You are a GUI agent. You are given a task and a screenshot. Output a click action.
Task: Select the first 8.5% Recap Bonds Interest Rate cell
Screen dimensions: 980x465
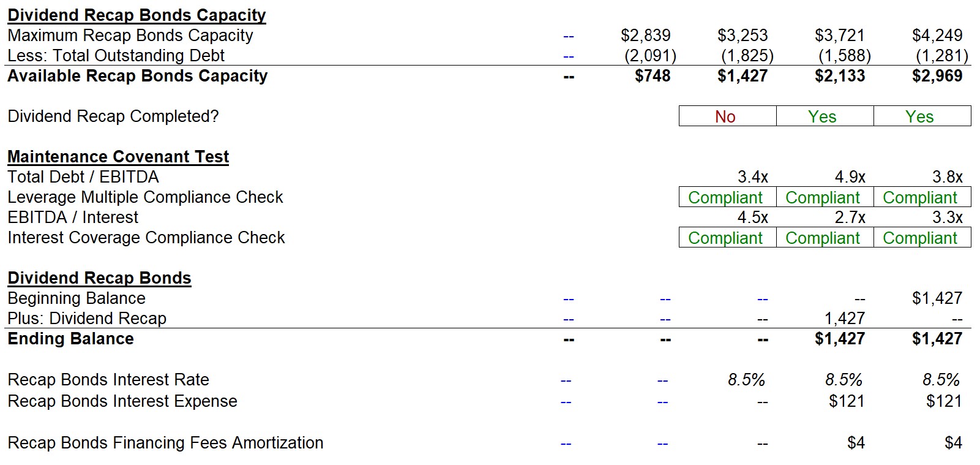(x=746, y=380)
